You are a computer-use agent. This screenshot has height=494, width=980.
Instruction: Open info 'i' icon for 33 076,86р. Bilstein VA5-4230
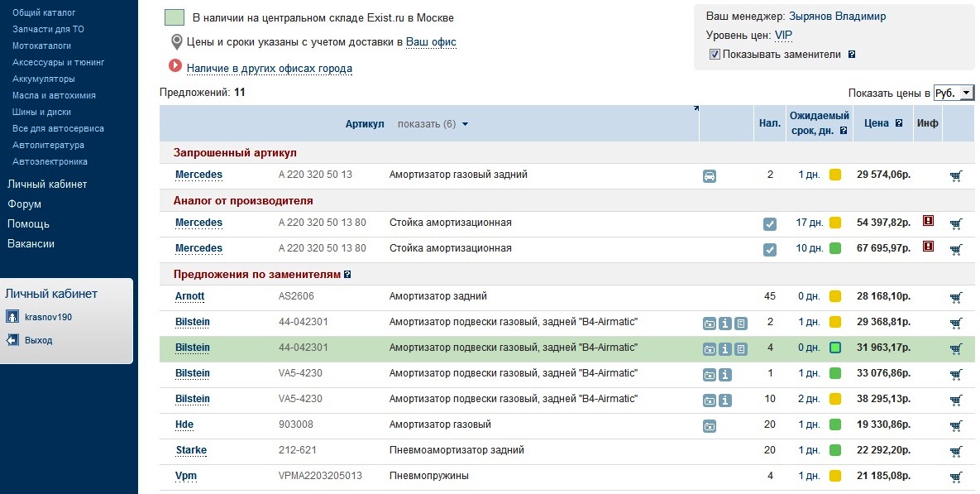pos(725,375)
